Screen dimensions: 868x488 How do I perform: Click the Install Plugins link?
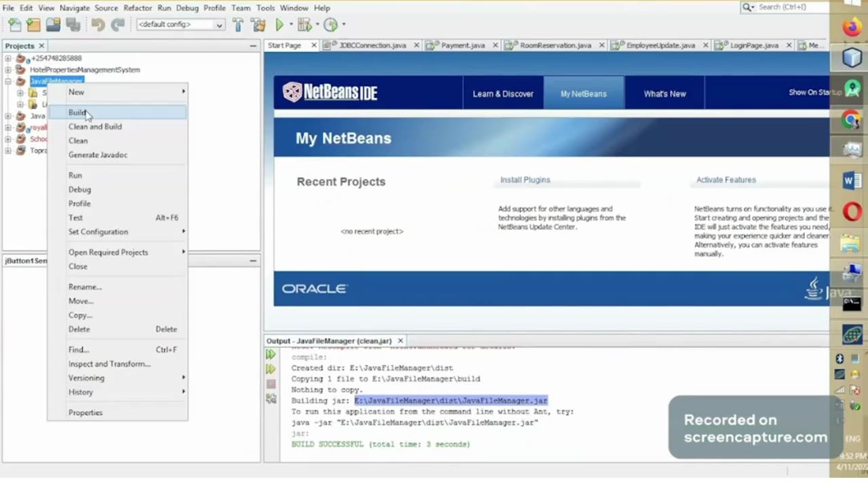click(x=525, y=180)
